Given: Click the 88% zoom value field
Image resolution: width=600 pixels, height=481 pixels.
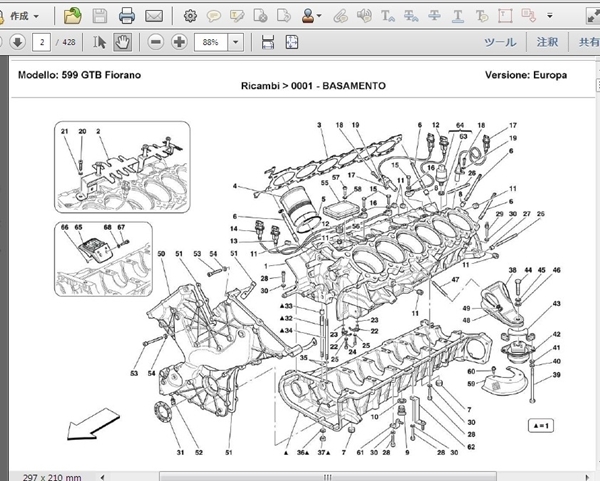Looking at the screenshot, I should [x=211, y=42].
